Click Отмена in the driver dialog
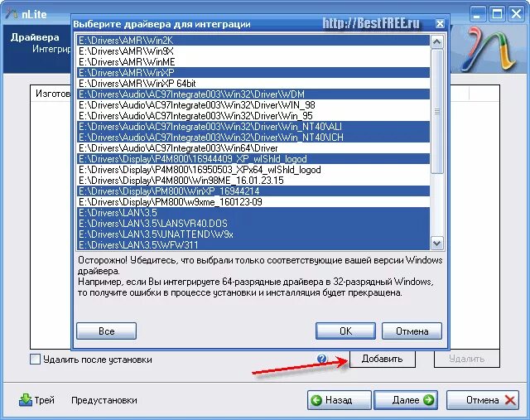This screenshot has height=420, width=530. click(x=412, y=331)
